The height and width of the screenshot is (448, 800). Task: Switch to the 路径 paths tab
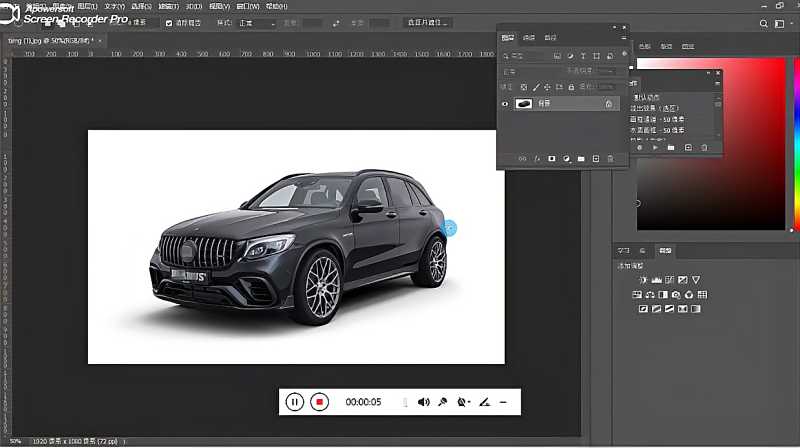tap(551, 37)
